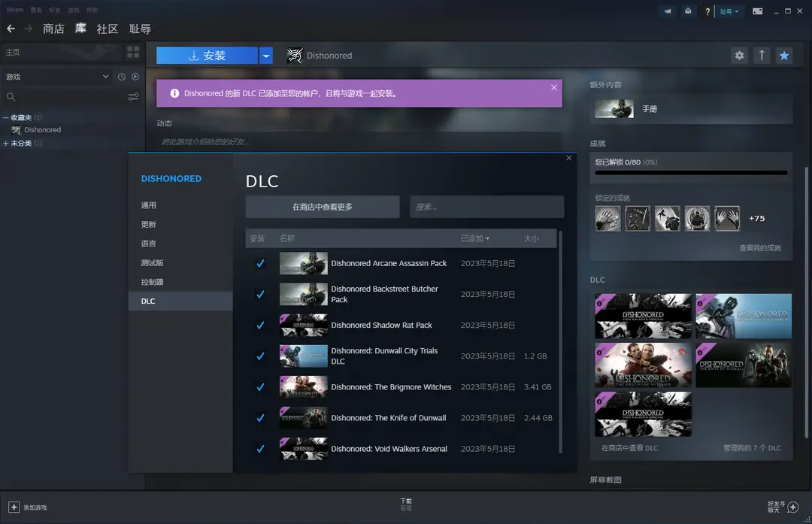Click the blue 安装 button

coord(208,56)
